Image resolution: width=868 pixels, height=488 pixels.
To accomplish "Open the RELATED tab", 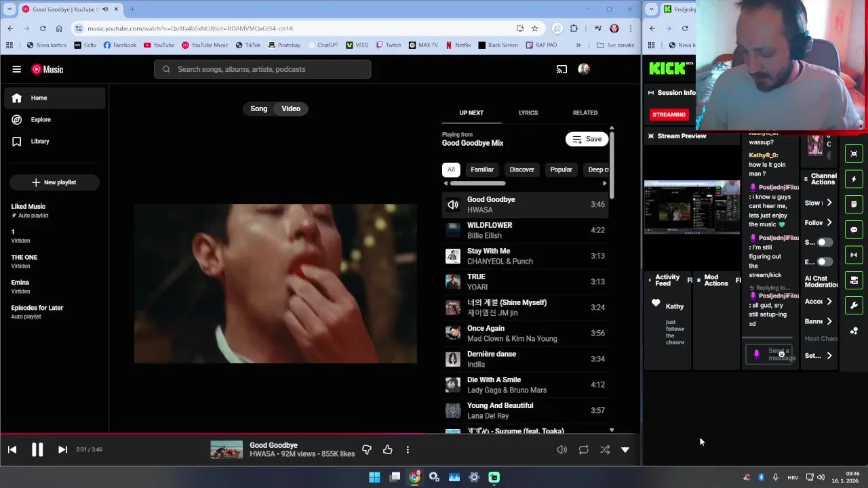I will [x=585, y=113].
